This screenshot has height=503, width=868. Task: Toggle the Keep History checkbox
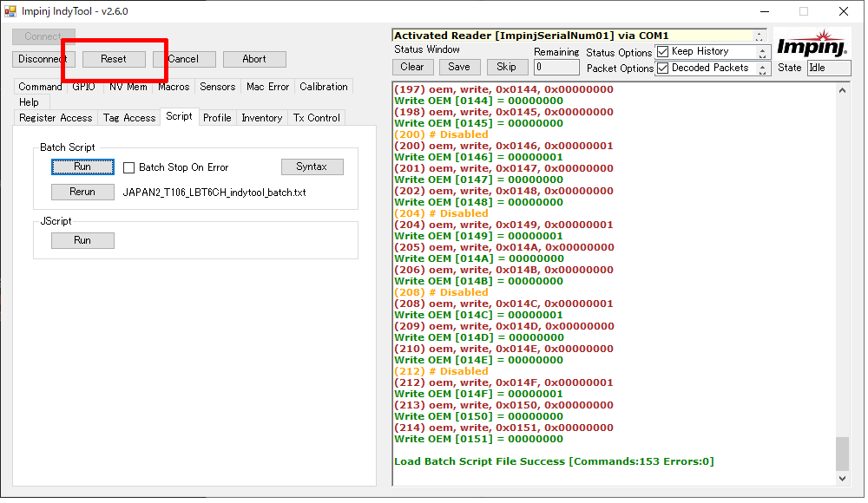click(x=662, y=52)
